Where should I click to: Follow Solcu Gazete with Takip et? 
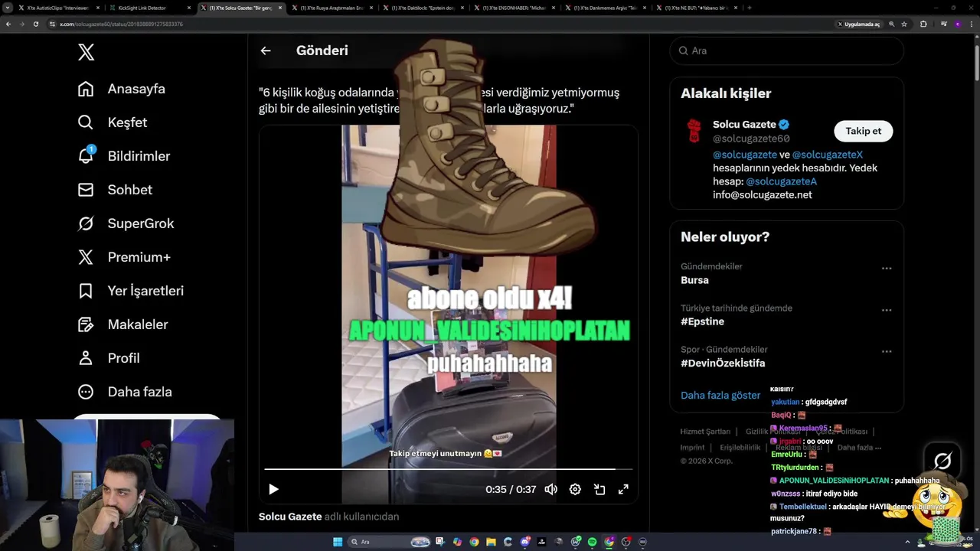[863, 131]
